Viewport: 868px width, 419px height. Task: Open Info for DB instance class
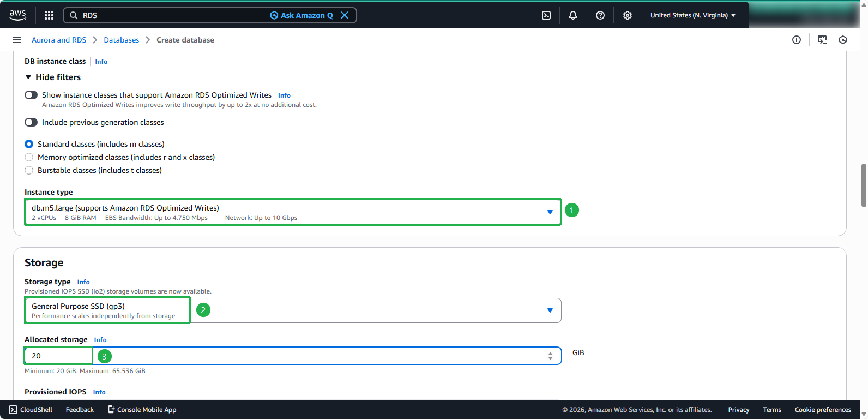click(101, 62)
